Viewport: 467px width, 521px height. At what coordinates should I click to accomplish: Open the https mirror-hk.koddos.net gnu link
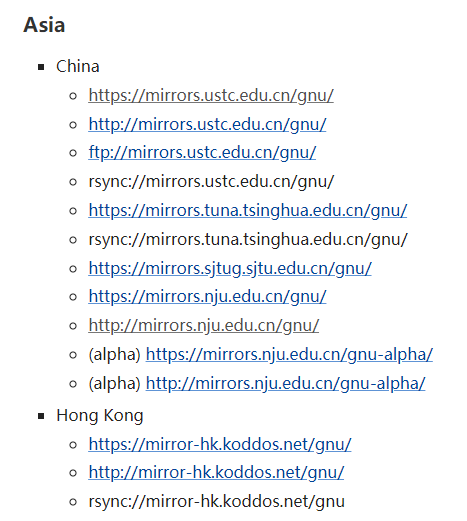[x=220, y=444]
